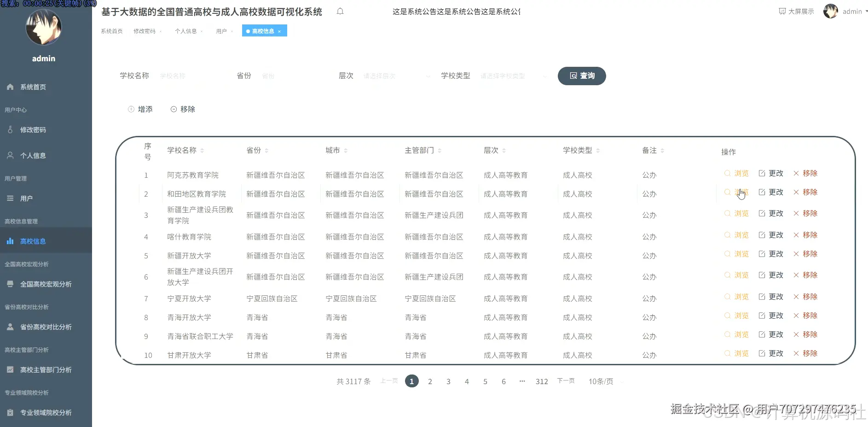
Task: Select 省份高校对比分析 in the sidebar
Action: [x=46, y=327]
